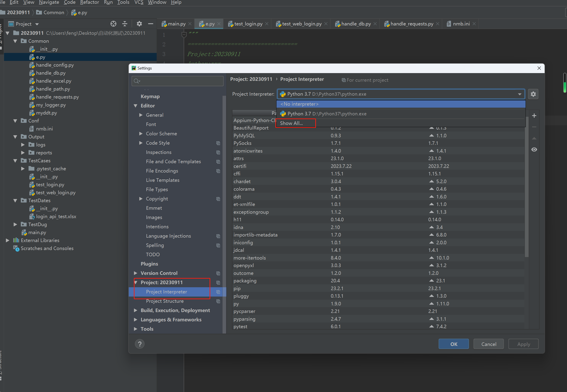The height and width of the screenshot is (392, 567).
Task: Expand the TestDug folder
Action: tap(15, 225)
